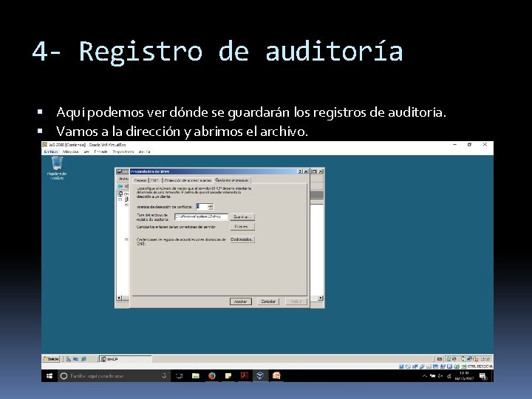Click the Cortana search box
The image size is (532, 399).
click(x=114, y=376)
